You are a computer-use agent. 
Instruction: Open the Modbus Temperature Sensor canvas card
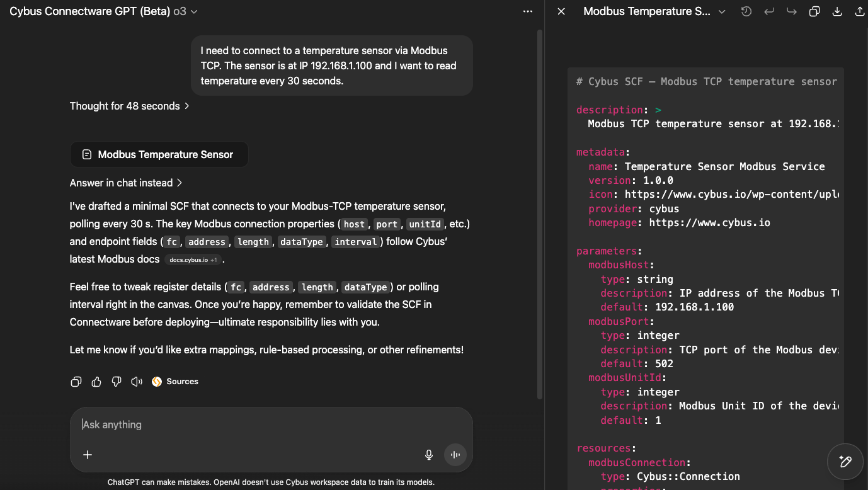[x=159, y=154]
